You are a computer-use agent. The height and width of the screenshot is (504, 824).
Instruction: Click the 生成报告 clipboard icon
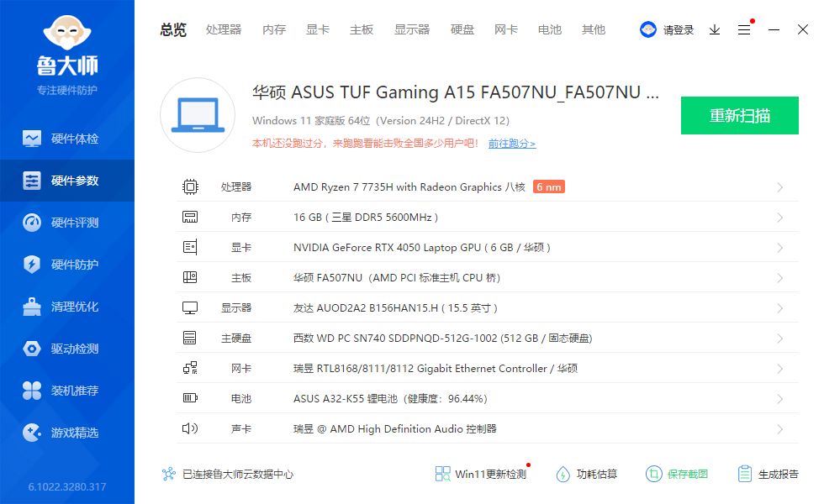coord(745,474)
